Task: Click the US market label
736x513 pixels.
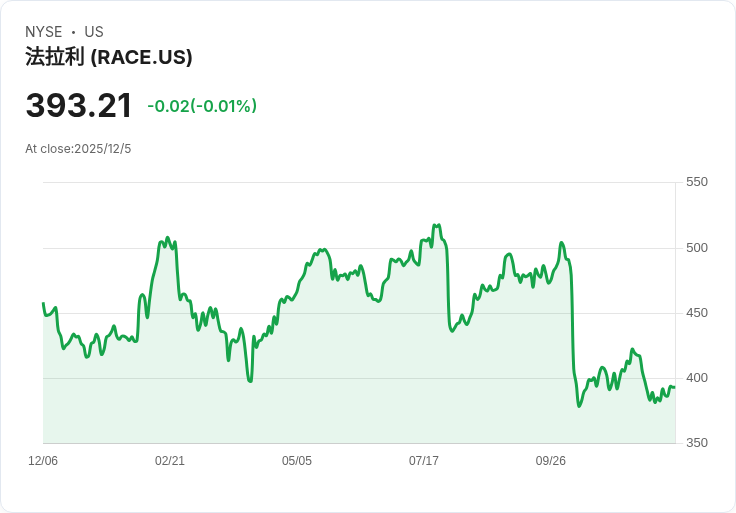Action: (94, 32)
